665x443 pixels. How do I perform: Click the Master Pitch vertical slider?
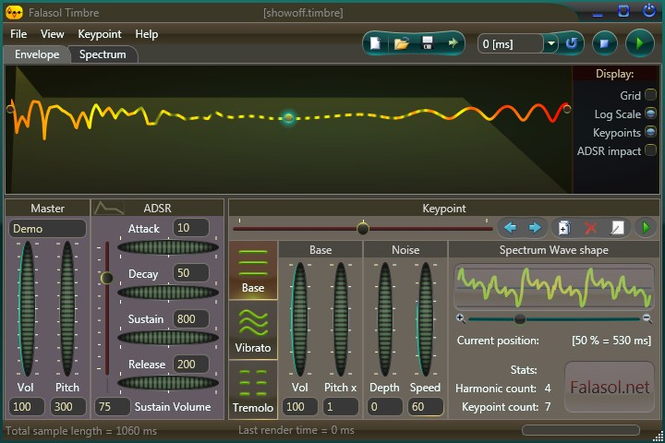[x=67, y=308]
